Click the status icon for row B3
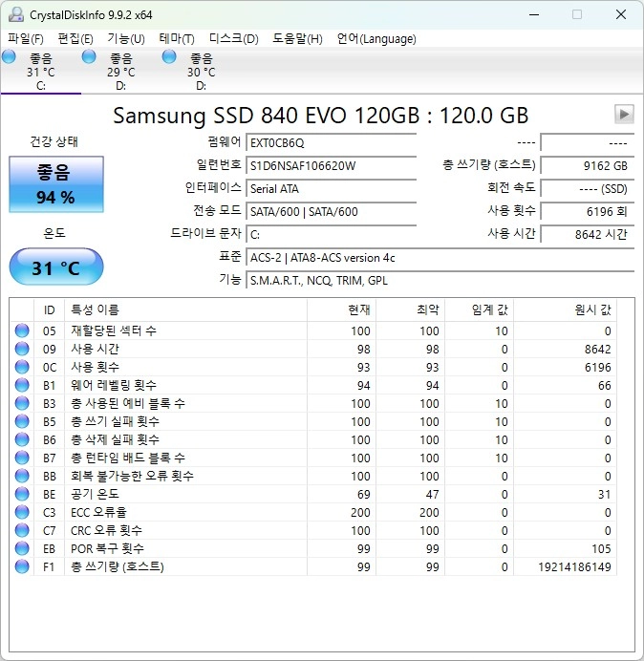 [x=22, y=403]
